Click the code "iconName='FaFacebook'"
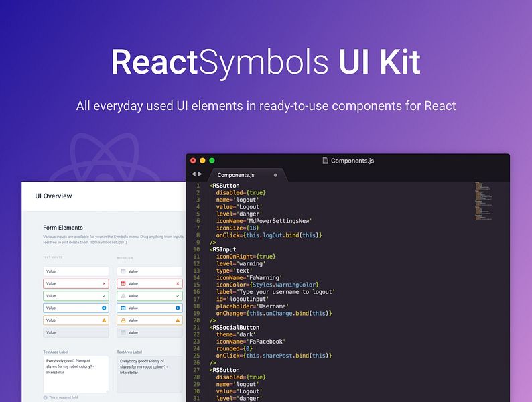The height and width of the screenshot is (402, 532). click(251, 342)
